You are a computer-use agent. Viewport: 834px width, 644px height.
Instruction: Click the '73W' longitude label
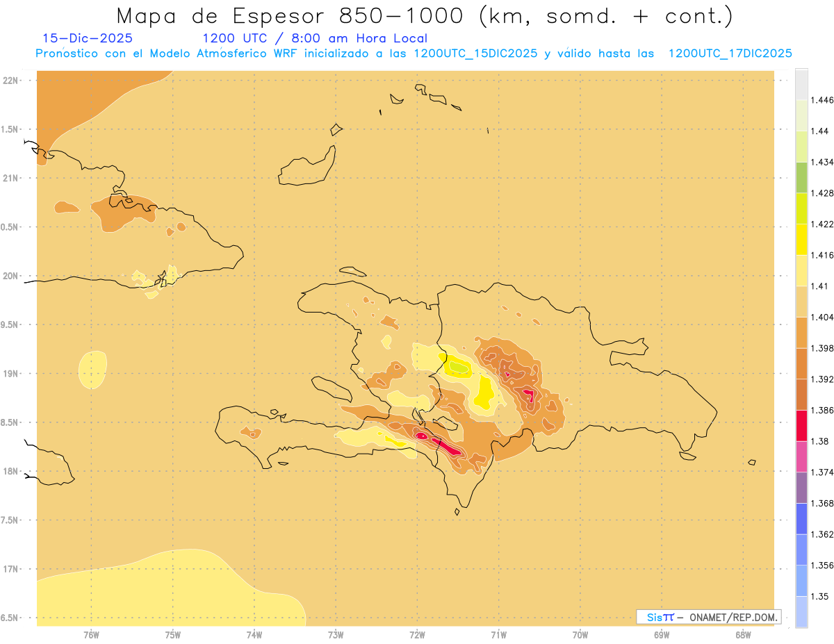336,635
